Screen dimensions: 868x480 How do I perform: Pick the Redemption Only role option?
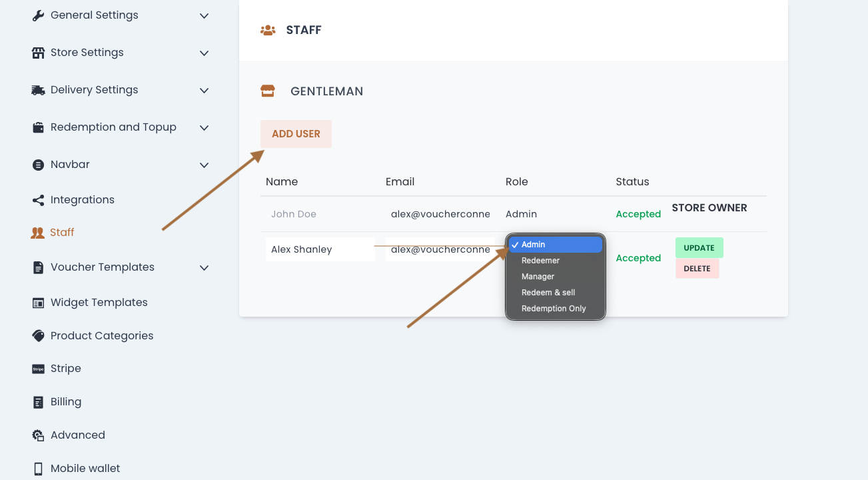pos(554,309)
